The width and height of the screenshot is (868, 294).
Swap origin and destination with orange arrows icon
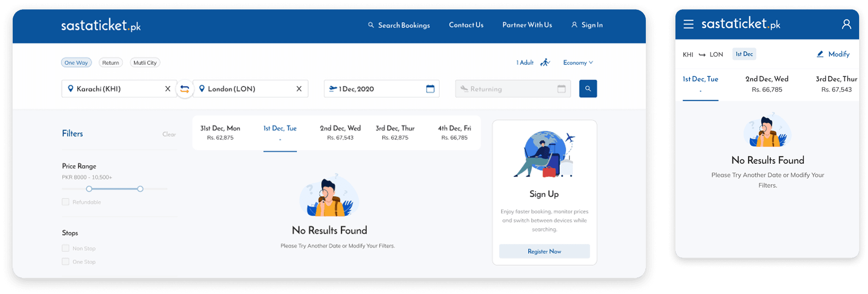tap(185, 89)
